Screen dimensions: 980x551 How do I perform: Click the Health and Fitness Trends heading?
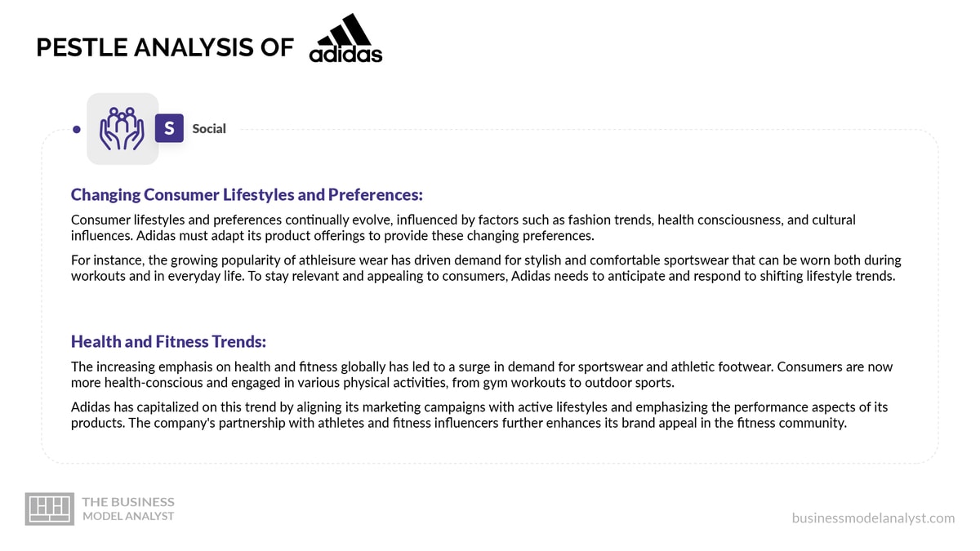pyautogui.click(x=169, y=341)
